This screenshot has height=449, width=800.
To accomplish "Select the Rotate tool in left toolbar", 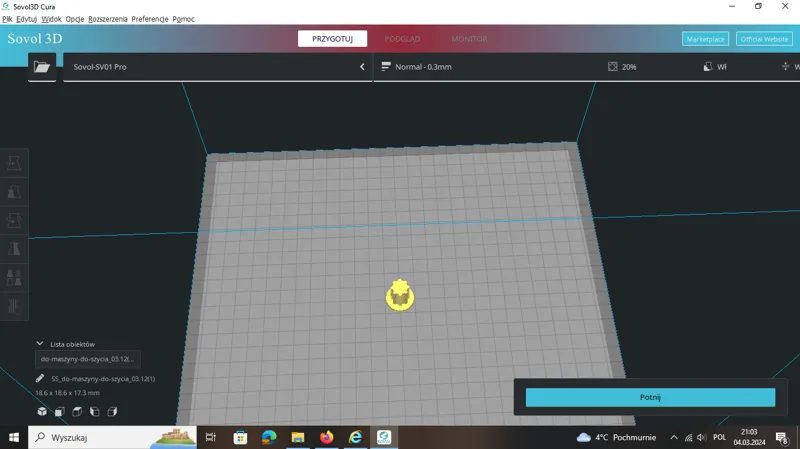I will tap(14, 220).
